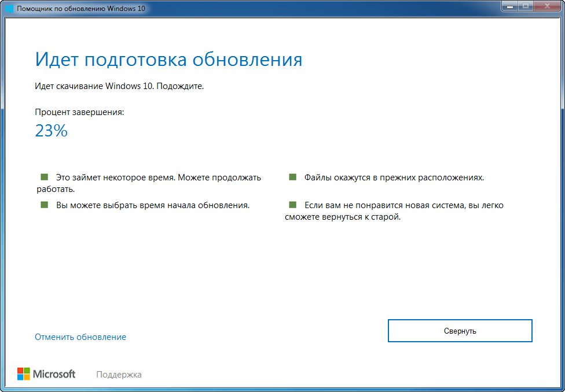Click green bullet beside Если вам не понравится
Image resolution: width=565 pixels, height=392 pixels.
pyautogui.click(x=292, y=205)
